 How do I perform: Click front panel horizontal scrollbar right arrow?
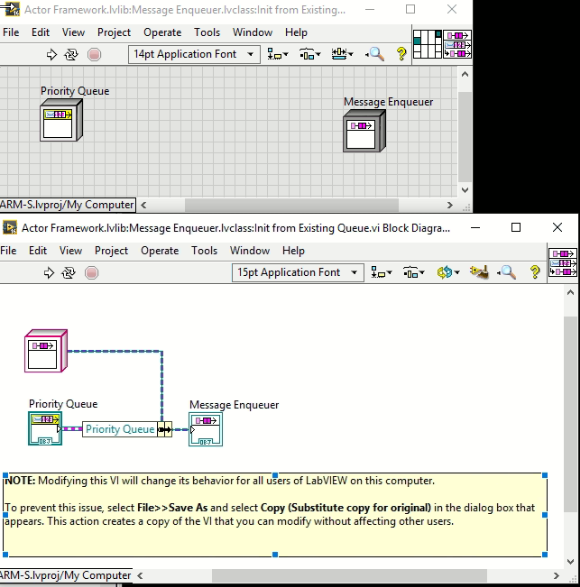pos(450,205)
